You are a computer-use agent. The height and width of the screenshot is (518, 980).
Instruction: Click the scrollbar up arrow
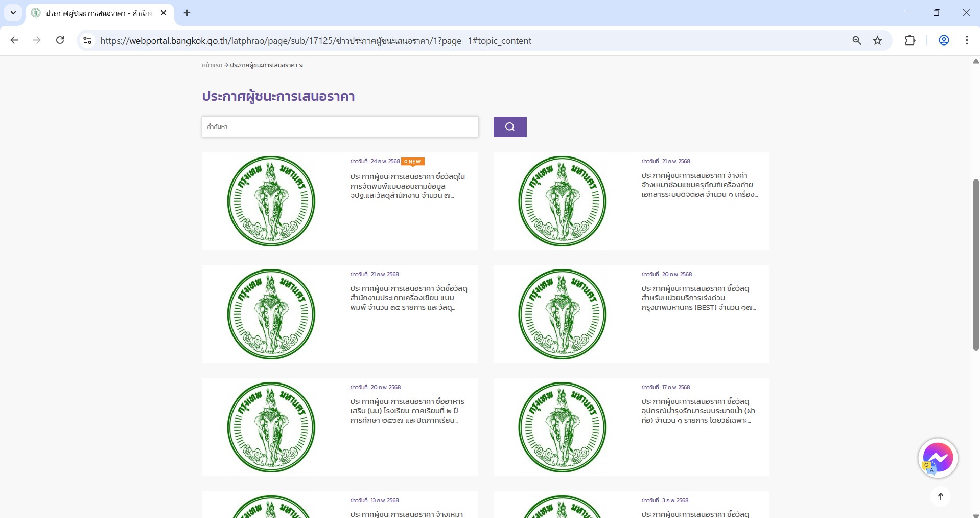click(975, 61)
